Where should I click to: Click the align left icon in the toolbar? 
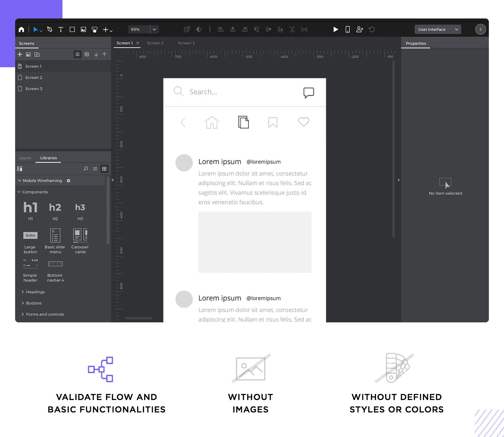tap(221, 29)
